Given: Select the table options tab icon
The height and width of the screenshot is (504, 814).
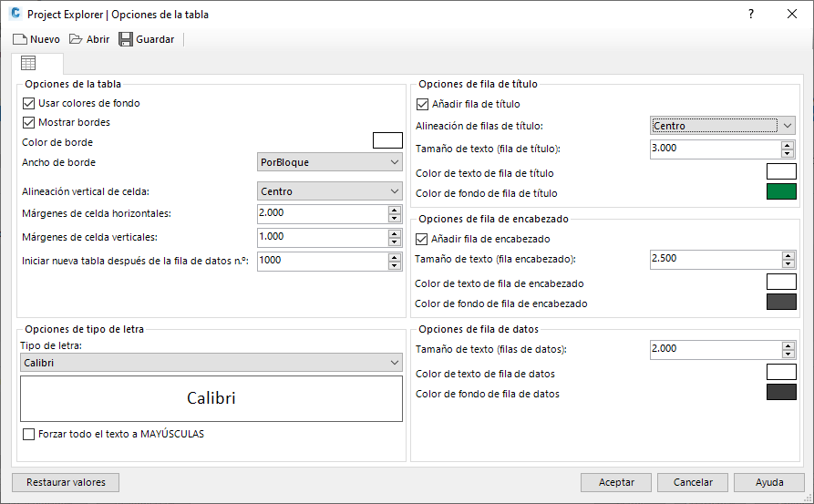Looking at the screenshot, I should click(x=28, y=64).
